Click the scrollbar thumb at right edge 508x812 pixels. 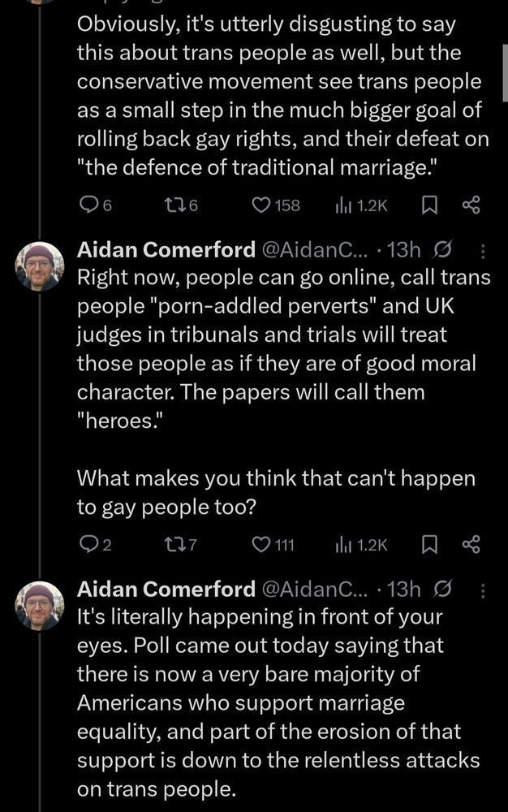tap(505, 72)
